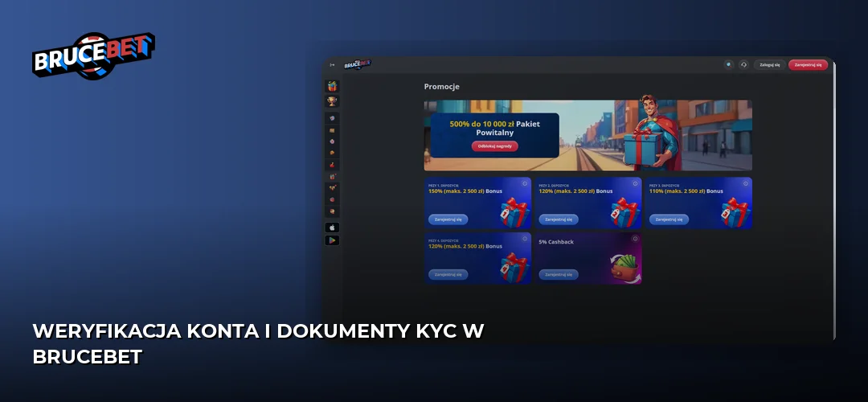Select the red cherry icon in sidebar
Viewport: 868px width, 402px height.
332,165
